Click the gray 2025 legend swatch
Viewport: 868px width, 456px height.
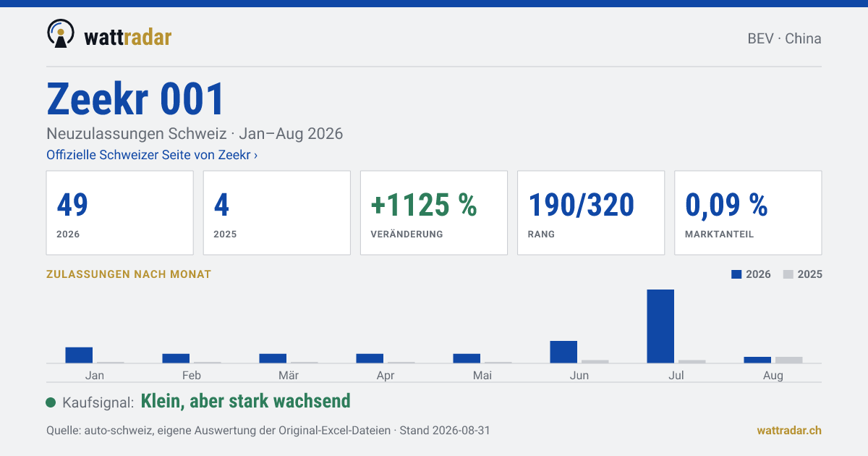(x=789, y=274)
